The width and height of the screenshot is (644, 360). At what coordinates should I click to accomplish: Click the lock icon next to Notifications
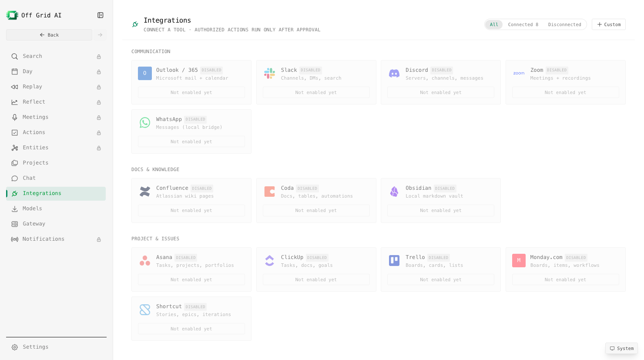99,239
